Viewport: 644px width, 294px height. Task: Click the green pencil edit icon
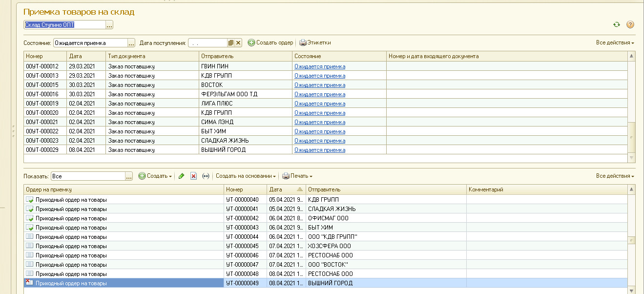[182, 176]
